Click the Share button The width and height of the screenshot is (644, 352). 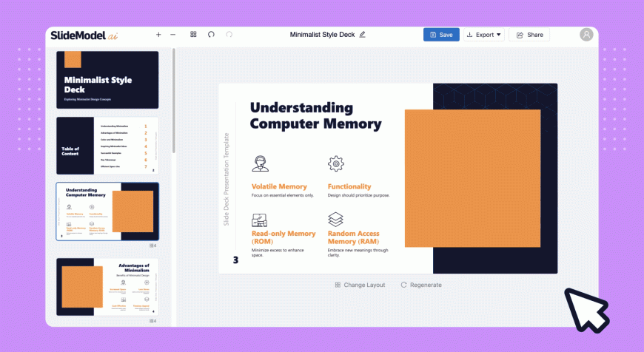529,35
